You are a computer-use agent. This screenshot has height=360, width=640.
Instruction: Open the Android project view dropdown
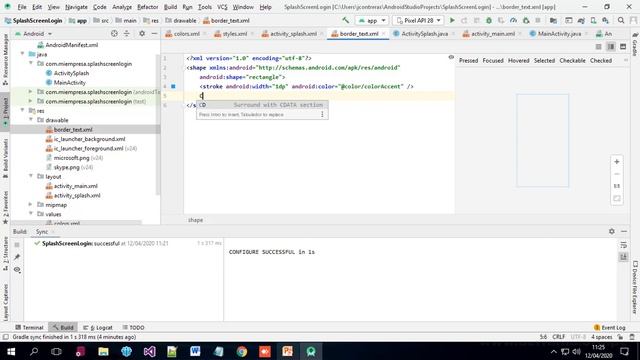pos(33,34)
